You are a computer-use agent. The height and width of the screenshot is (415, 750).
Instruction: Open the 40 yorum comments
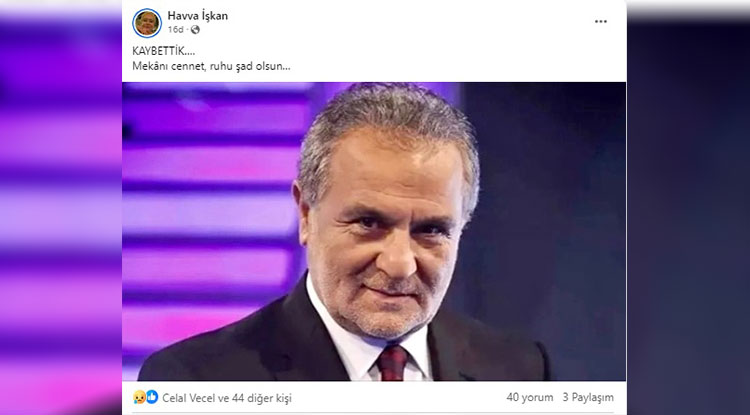pyautogui.click(x=529, y=397)
